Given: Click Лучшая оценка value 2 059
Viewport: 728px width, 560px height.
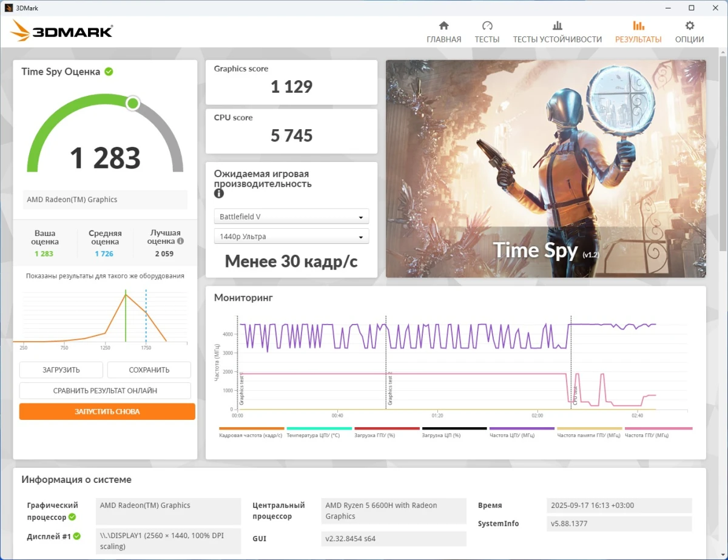Looking at the screenshot, I should pyautogui.click(x=164, y=254).
